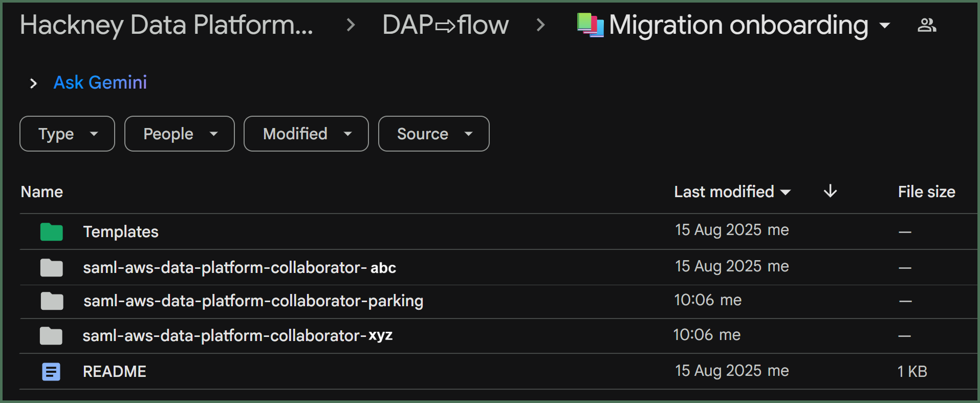Sort by the Name column header
Image resolution: width=980 pixels, height=403 pixels.
click(42, 192)
